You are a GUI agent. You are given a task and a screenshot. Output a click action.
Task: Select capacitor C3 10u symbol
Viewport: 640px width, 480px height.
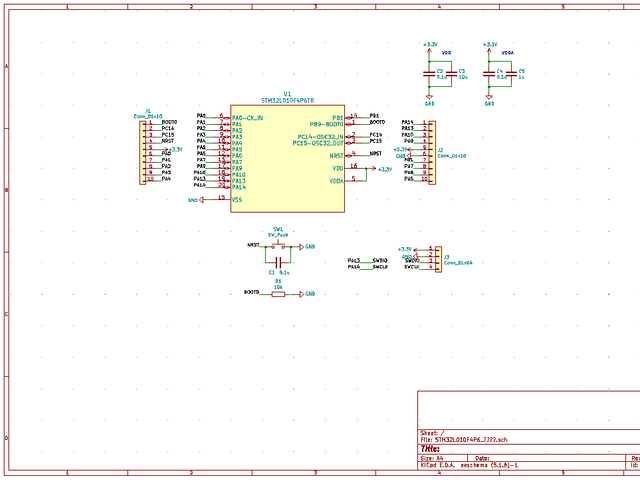click(451, 74)
